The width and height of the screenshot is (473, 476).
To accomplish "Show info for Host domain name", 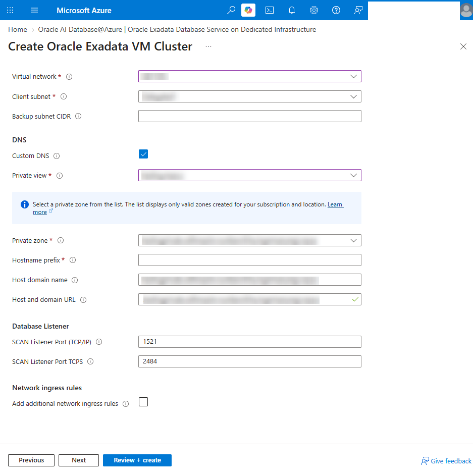I will [75, 280].
